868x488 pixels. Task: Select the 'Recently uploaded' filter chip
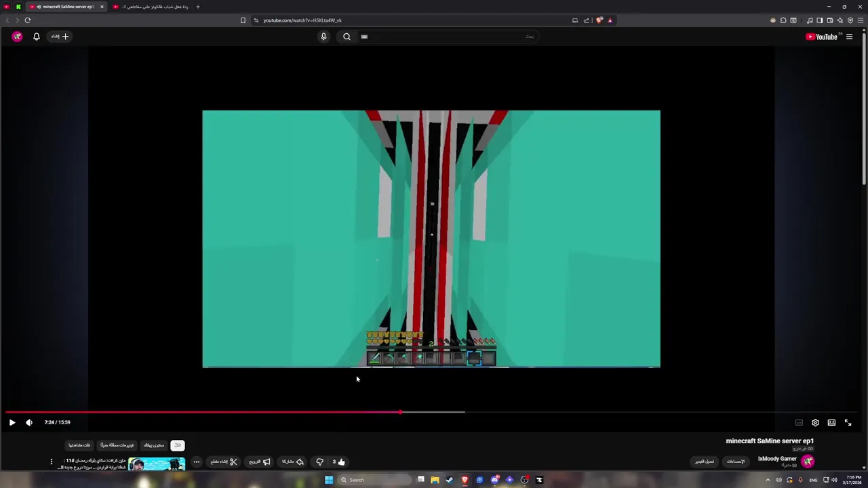tap(117, 445)
